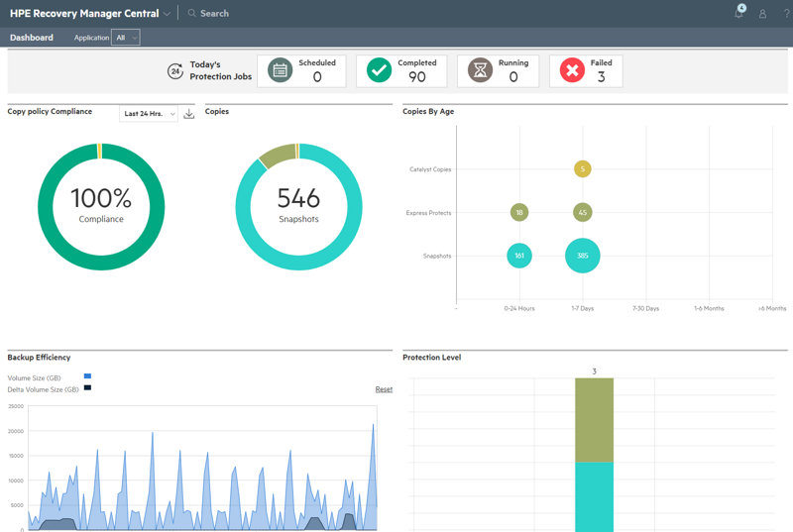Click the Failed jobs red X icon
Image resolution: width=793 pixels, height=532 pixels.
tap(572, 70)
